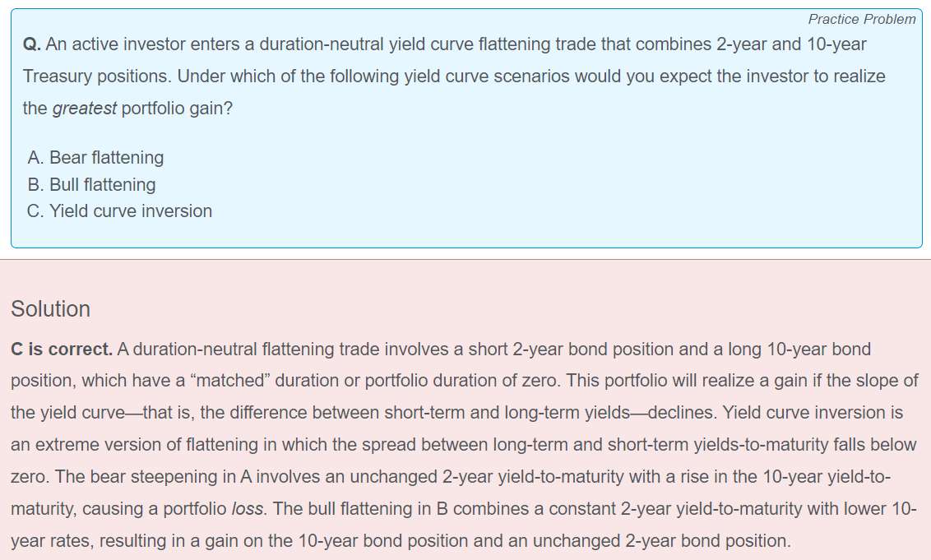Click the bold "Q." question marker
Viewport: 931px width, 560px height.
32,44
